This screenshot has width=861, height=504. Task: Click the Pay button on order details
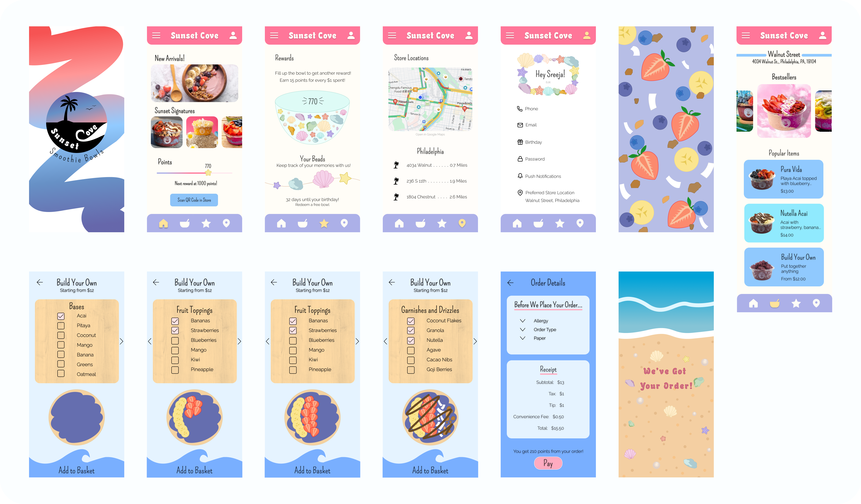point(548,463)
